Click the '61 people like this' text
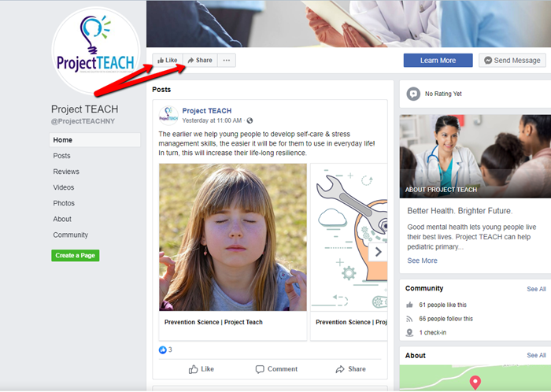Image resolution: width=551 pixels, height=392 pixels. coord(442,305)
